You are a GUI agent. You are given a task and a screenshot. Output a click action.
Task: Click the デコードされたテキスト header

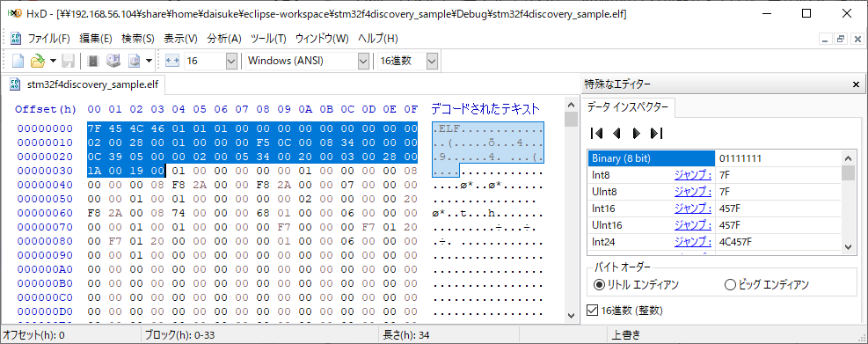(485, 108)
